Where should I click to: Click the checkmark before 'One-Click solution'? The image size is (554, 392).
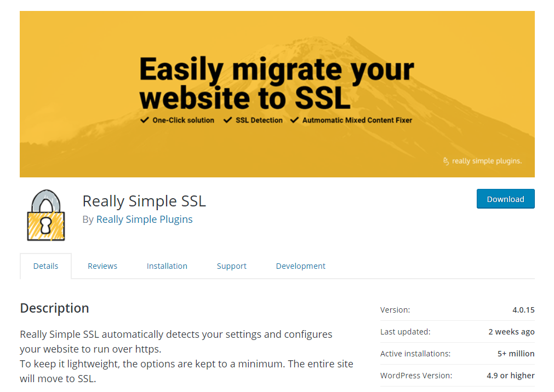(x=145, y=120)
